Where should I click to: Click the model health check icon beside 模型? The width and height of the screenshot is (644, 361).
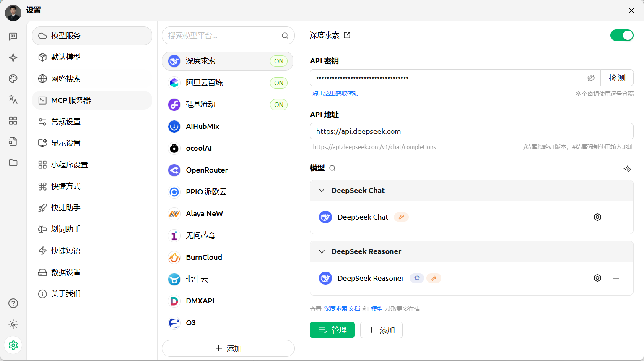(x=627, y=168)
